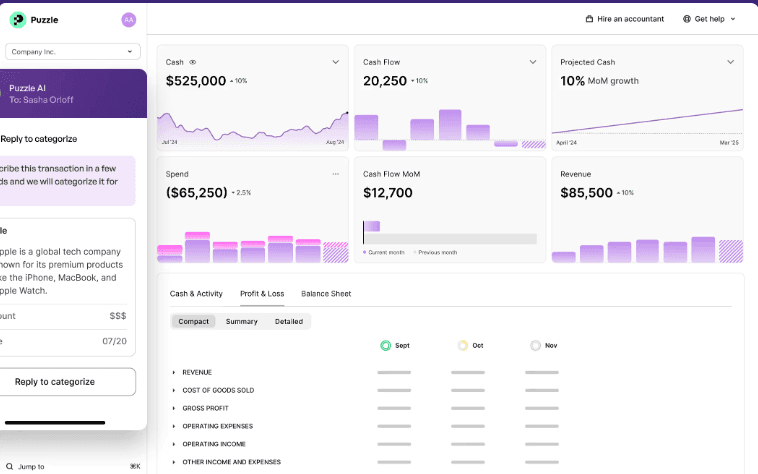
Task: Click the Get help globe icon
Action: (687, 19)
